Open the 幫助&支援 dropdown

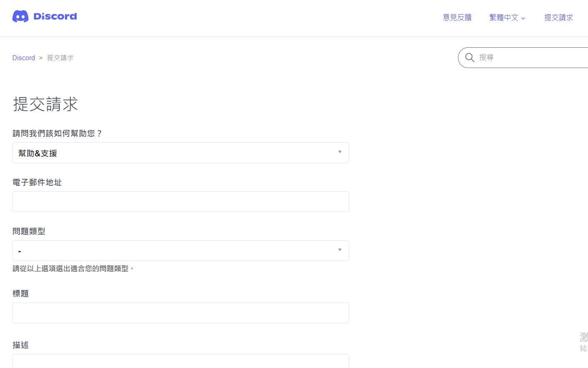tap(181, 153)
